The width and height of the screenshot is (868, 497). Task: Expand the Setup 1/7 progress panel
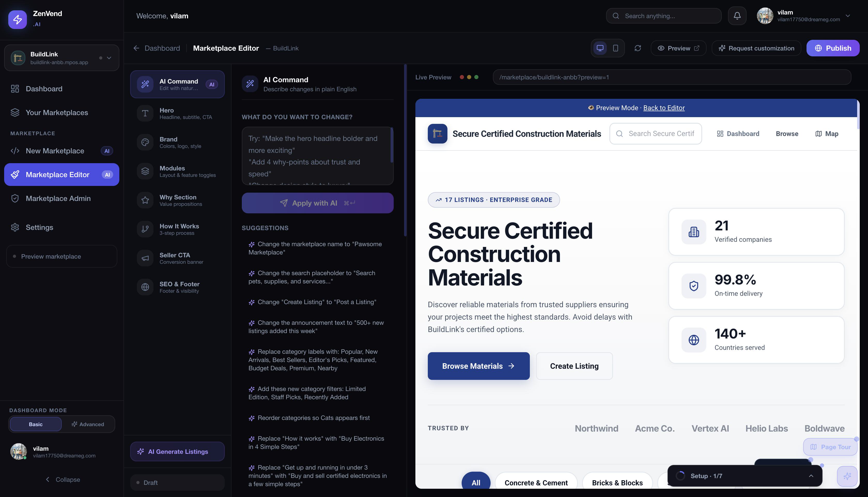click(x=745, y=476)
